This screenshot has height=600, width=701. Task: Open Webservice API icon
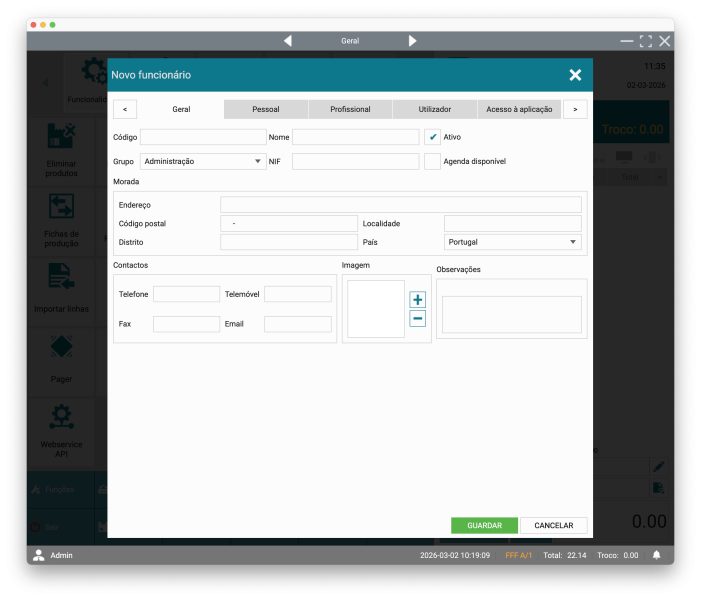click(x=61, y=416)
